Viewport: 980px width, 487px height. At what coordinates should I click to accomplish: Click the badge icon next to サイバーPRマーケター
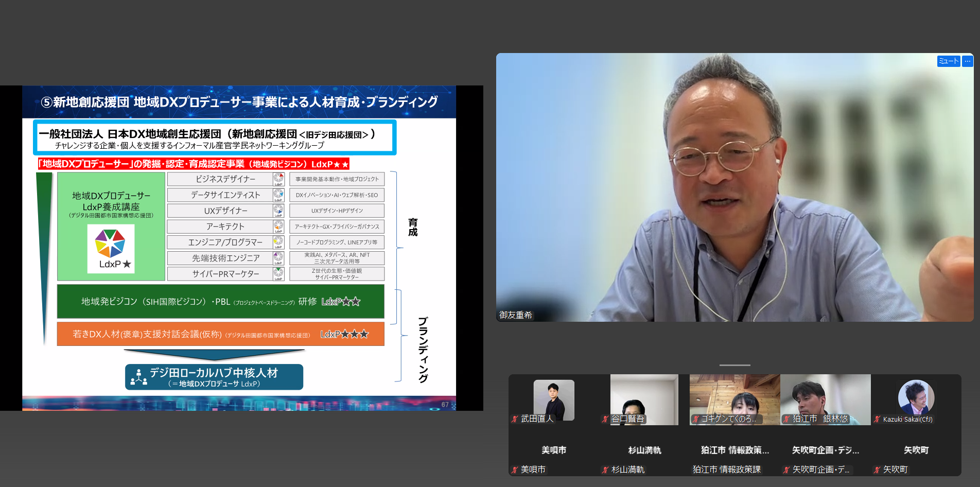278,274
